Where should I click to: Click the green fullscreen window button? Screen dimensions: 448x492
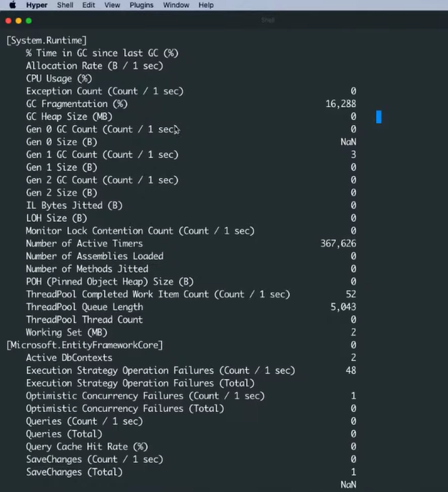click(29, 21)
